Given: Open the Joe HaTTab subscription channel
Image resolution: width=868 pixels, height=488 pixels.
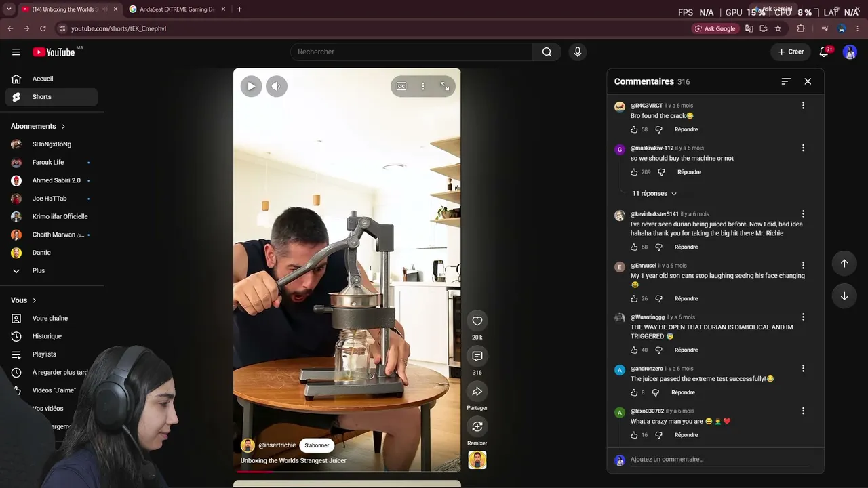Looking at the screenshot, I should click(52, 199).
